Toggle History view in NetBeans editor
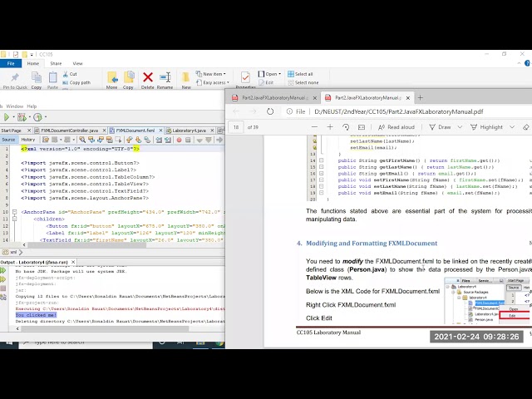532x399 pixels. (x=28, y=140)
